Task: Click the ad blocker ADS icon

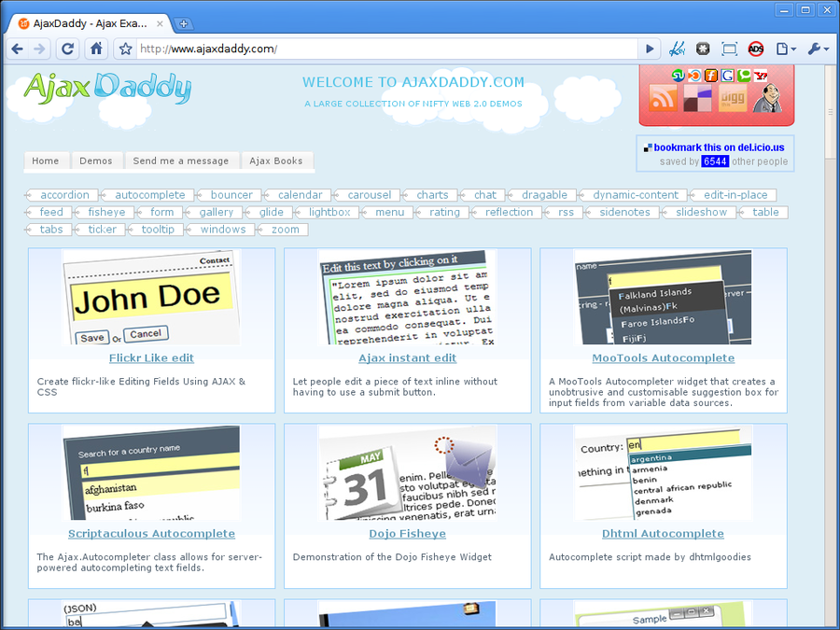Action: [x=756, y=49]
